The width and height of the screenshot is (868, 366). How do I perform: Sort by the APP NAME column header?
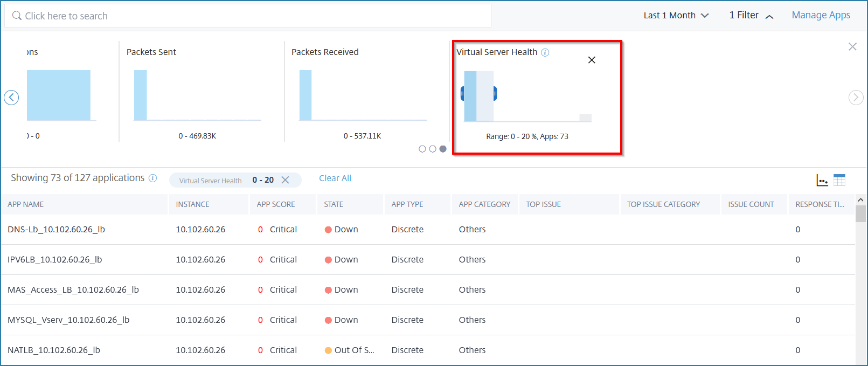click(26, 204)
